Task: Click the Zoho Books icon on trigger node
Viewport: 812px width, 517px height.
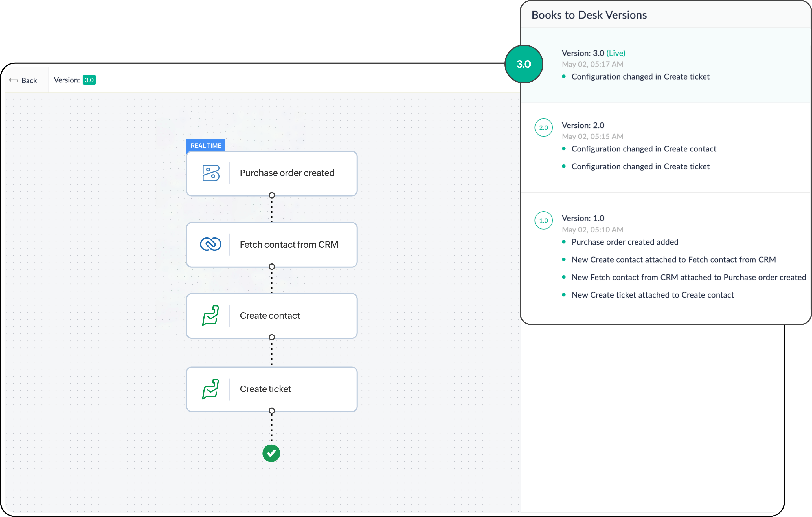Action: [211, 173]
